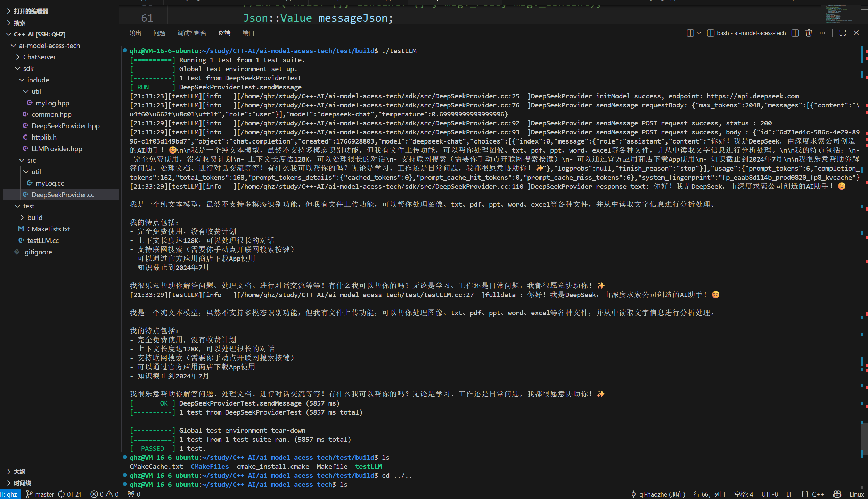Switch to the 输出 output tab
This screenshot has height=499, width=868.
pyautogui.click(x=135, y=33)
